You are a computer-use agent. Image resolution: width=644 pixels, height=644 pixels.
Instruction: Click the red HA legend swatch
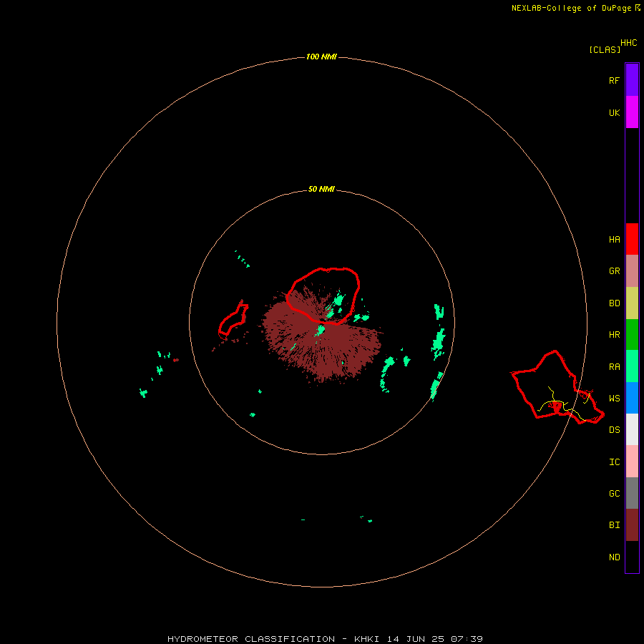point(632,239)
